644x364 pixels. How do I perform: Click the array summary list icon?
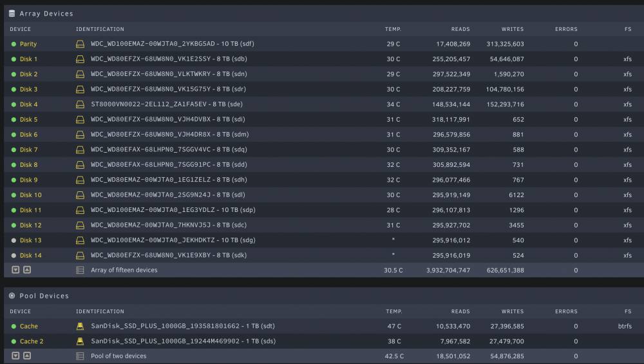tap(80, 271)
